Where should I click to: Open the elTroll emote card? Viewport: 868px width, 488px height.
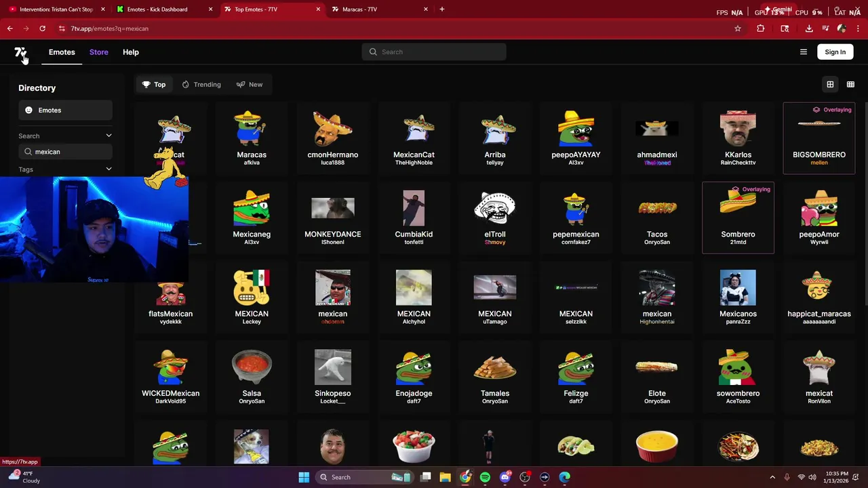(495, 218)
